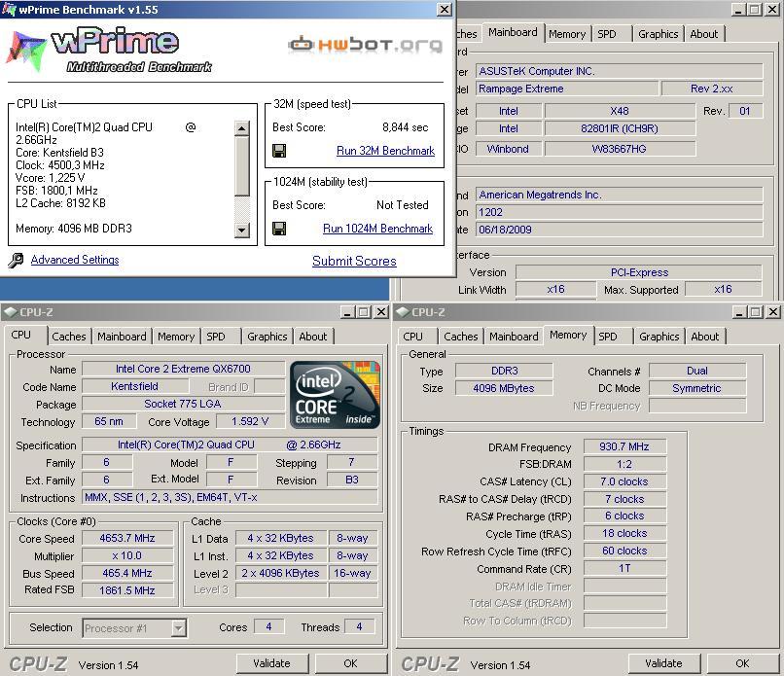Minimize the CPU-Z Memory window
The width and height of the screenshot is (784, 676).
(x=740, y=312)
